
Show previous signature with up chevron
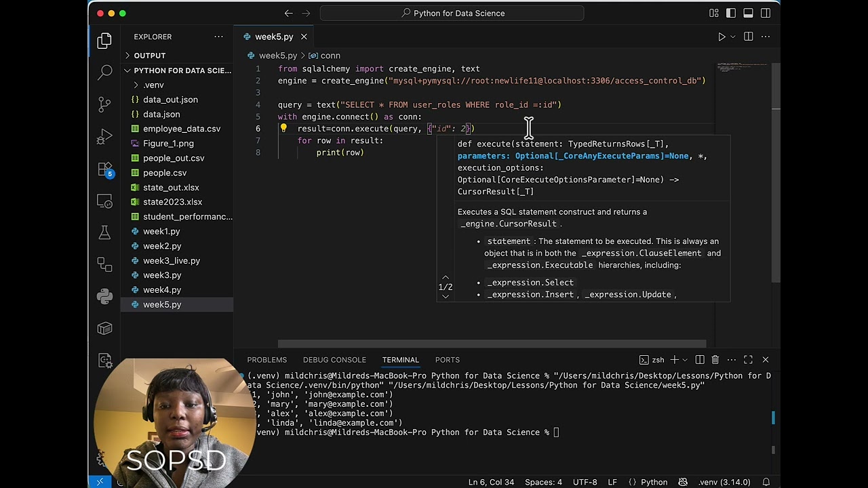click(445, 278)
